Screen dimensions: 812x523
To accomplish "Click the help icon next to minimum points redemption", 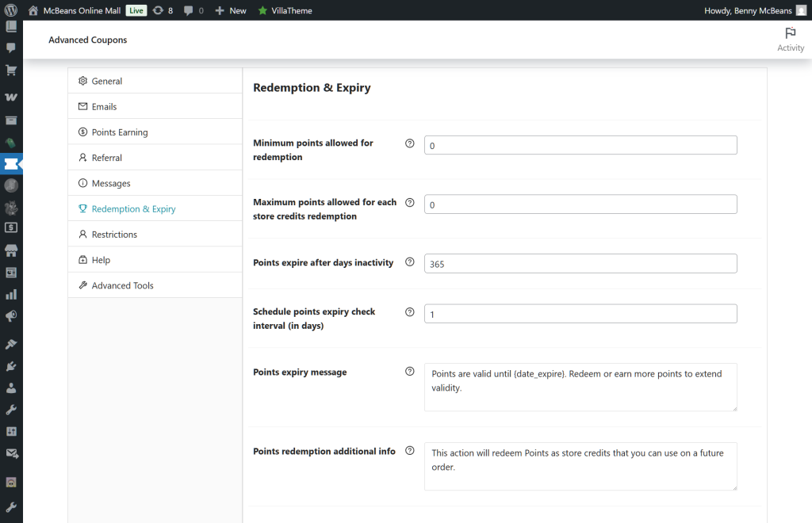I will point(409,143).
